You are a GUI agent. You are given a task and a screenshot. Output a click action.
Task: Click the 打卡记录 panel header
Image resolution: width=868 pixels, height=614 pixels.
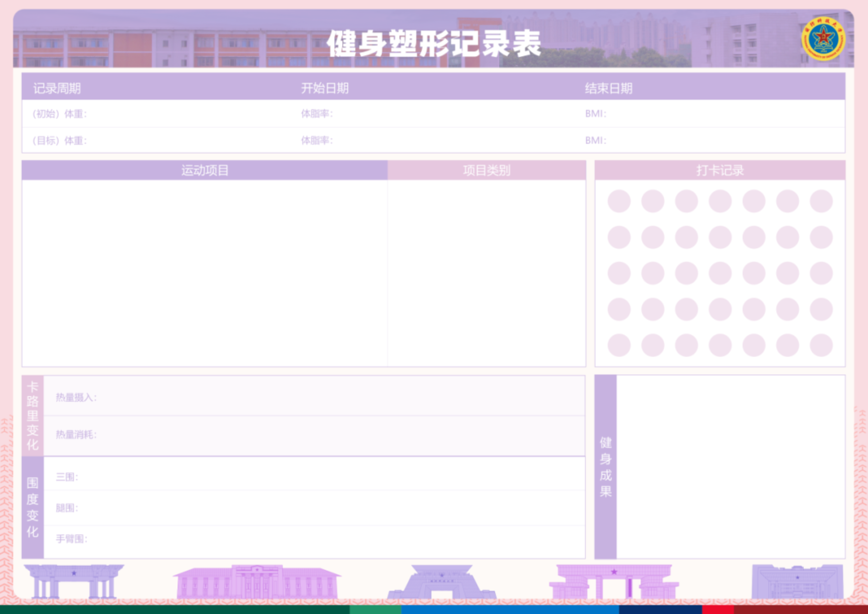click(x=720, y=170)
